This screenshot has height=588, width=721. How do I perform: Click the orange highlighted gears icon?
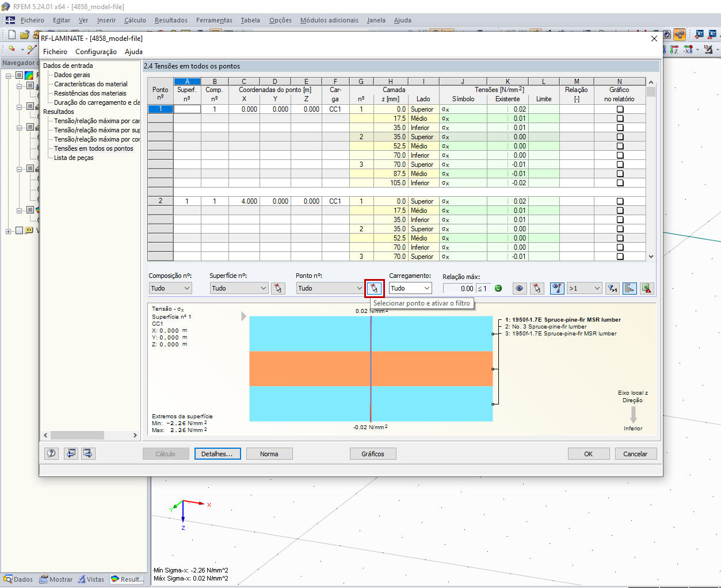click(680, 35)
